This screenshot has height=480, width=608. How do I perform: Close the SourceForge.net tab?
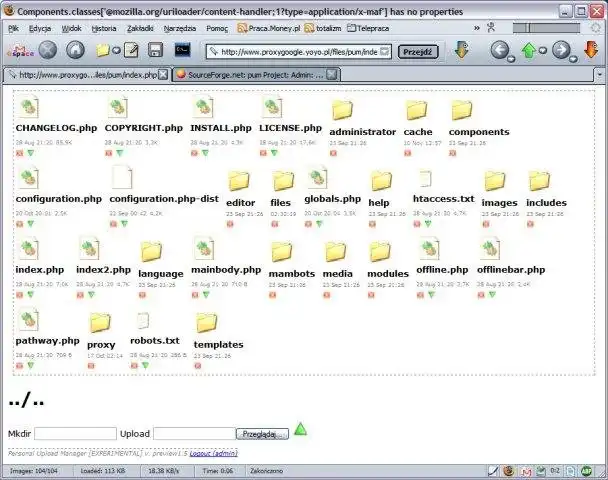(332, 74)
